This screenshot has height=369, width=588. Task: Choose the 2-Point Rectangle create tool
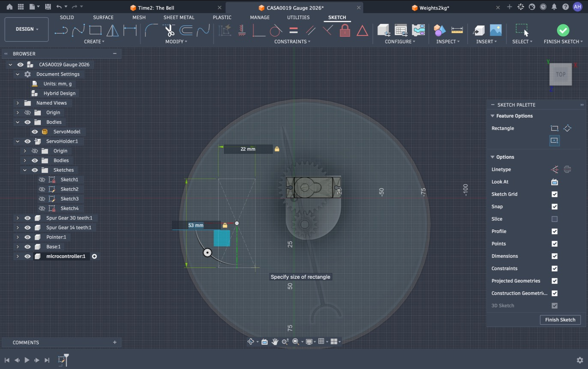coord(95,30)
